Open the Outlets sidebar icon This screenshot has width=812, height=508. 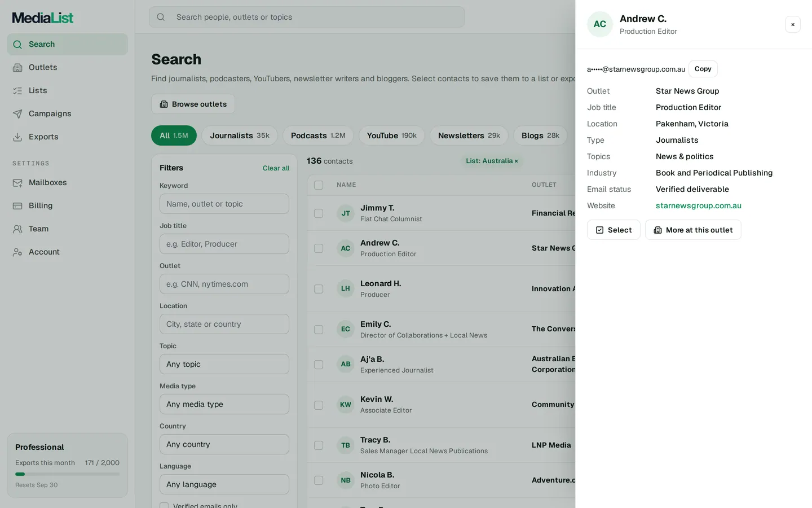[x=17, y=67]
